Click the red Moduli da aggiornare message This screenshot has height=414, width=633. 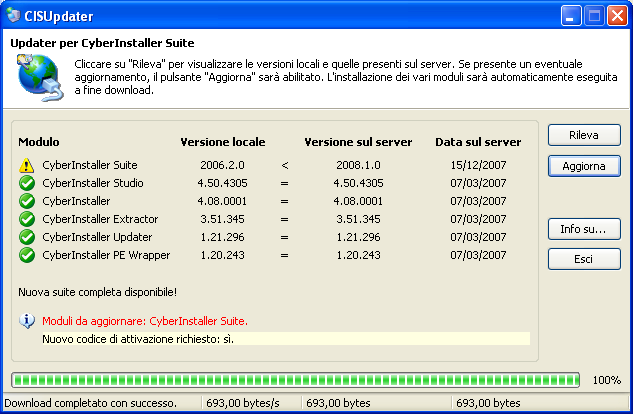(x=145, y=321)
